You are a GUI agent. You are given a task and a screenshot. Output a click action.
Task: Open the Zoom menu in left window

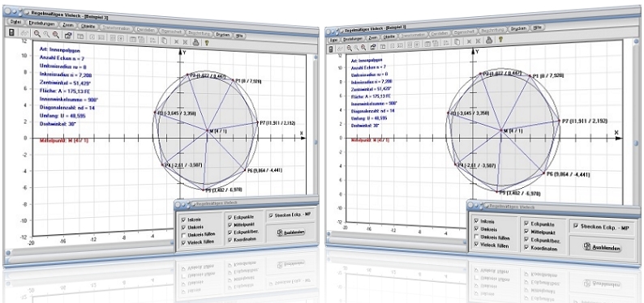click(68, 25)
